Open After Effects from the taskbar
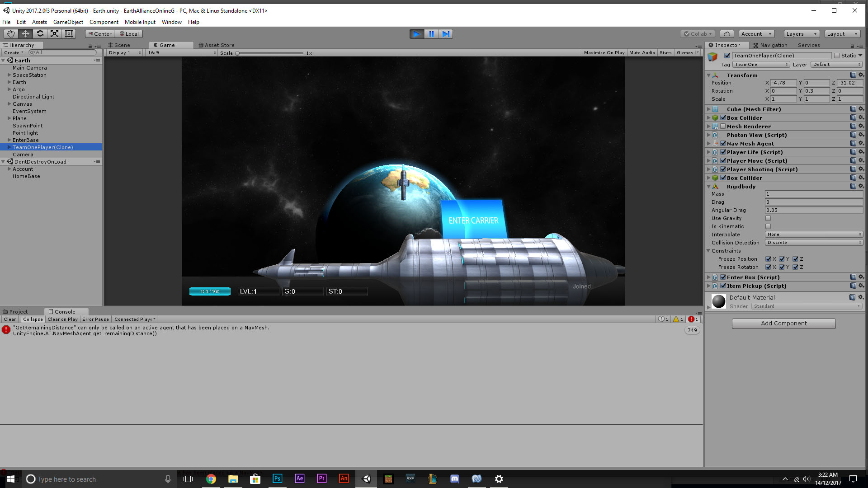This screenshot has width=868, height=488. (299, 479)
